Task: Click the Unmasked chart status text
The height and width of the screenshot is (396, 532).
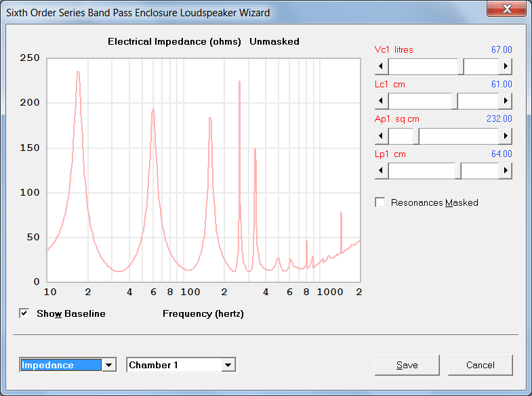Action: pyautogui.click(x=274, y=42)
